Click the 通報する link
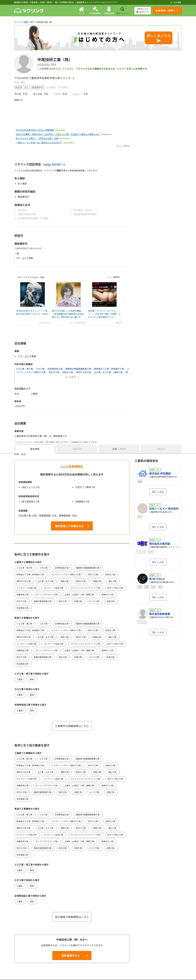 pyautogui.click(x=19, y=100)
